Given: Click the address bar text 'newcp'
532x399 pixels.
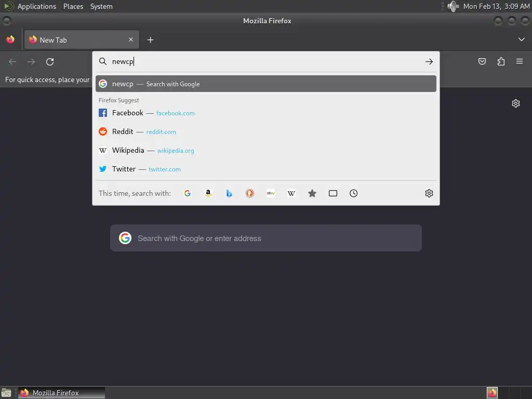Looking at the screenshot, I should (123, 62).
